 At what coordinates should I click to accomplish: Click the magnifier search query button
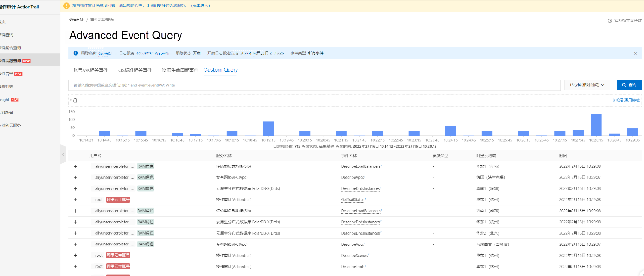[629, 85]
